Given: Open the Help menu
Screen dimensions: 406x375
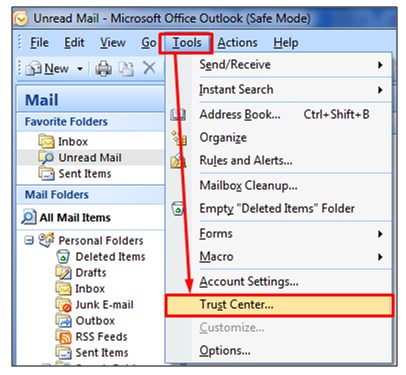Looking at the screenshot, I should pyautogui.click(x=286, y=43).
